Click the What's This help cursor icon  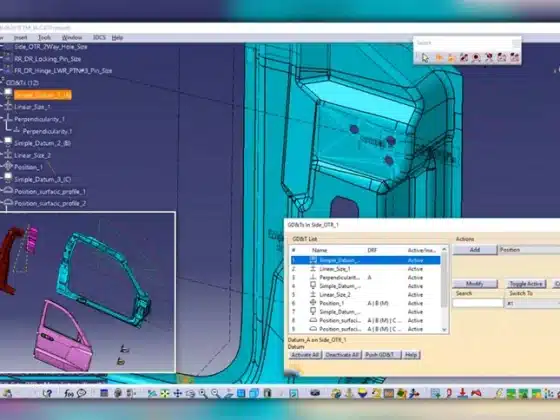[x=47, y=393]
